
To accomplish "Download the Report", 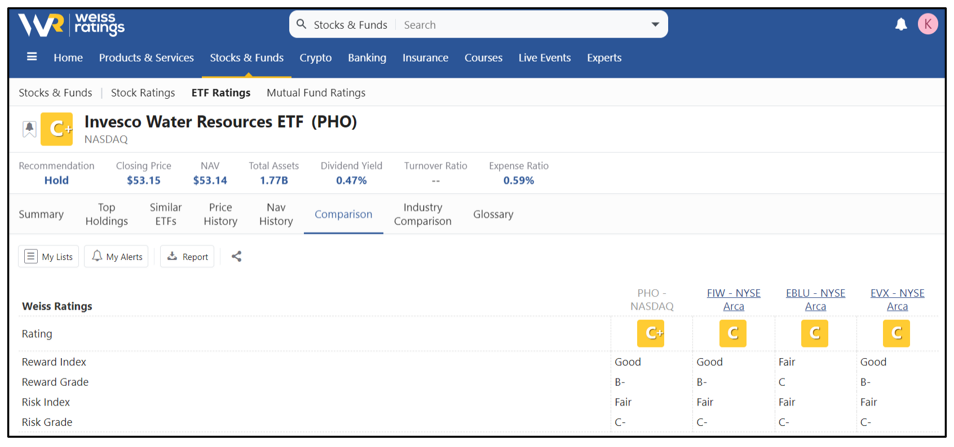I will pyautogui.click(x=187, y=257).
